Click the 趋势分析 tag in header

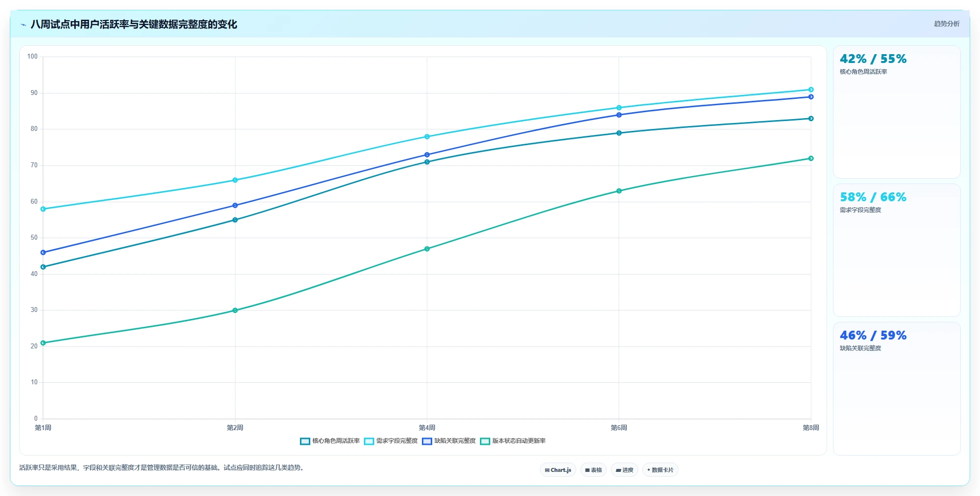coord(947,24)
